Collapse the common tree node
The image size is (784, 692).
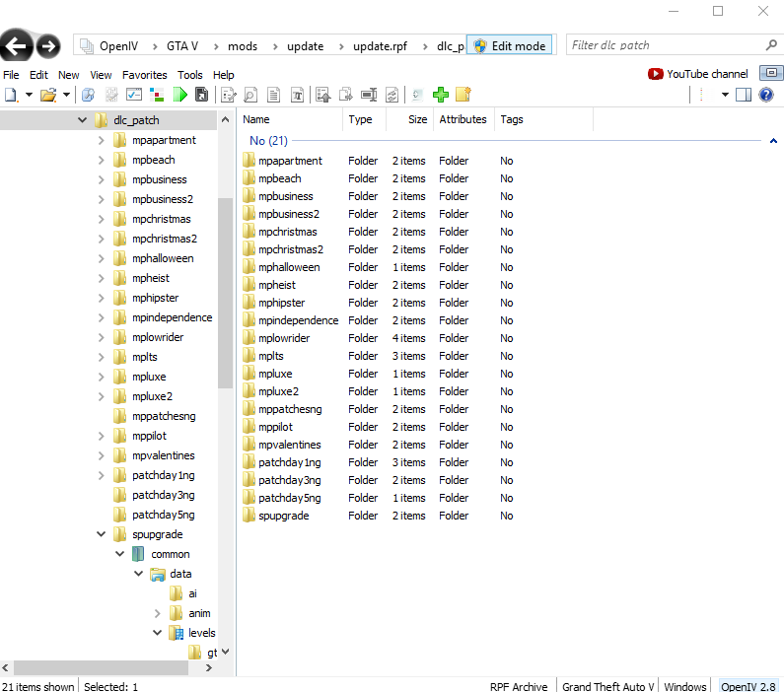(x=120, y=554)
